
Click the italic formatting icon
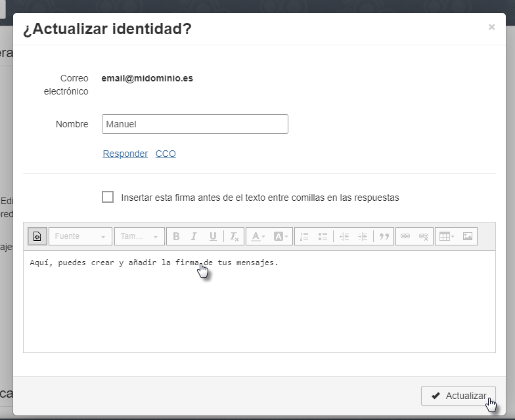[194, 236]
